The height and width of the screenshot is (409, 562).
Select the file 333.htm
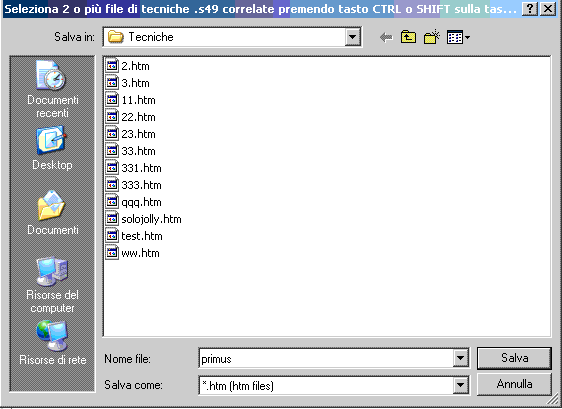(134, 185)
